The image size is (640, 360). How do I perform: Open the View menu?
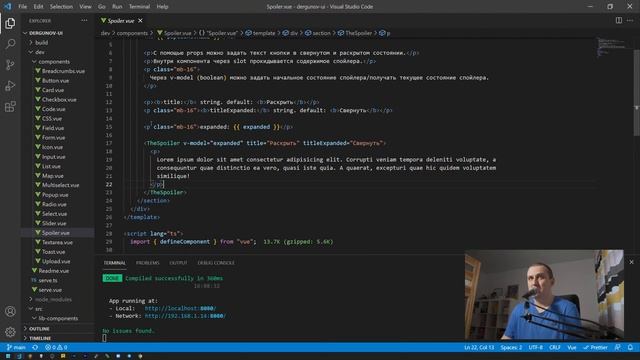pos(85,7)
